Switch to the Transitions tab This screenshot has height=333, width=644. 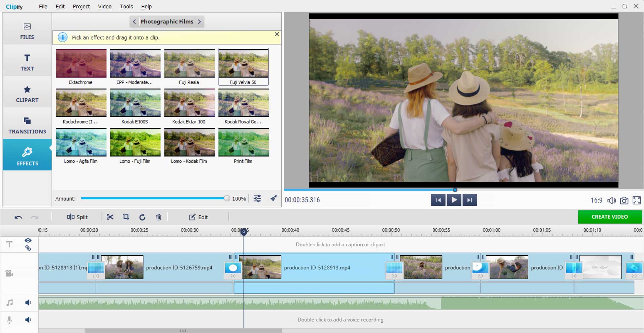[x=27, y=125]
